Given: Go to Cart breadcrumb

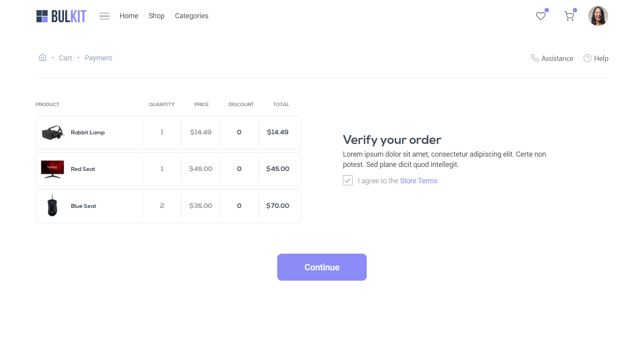Looking at the screenshot, I should (65, 58).
